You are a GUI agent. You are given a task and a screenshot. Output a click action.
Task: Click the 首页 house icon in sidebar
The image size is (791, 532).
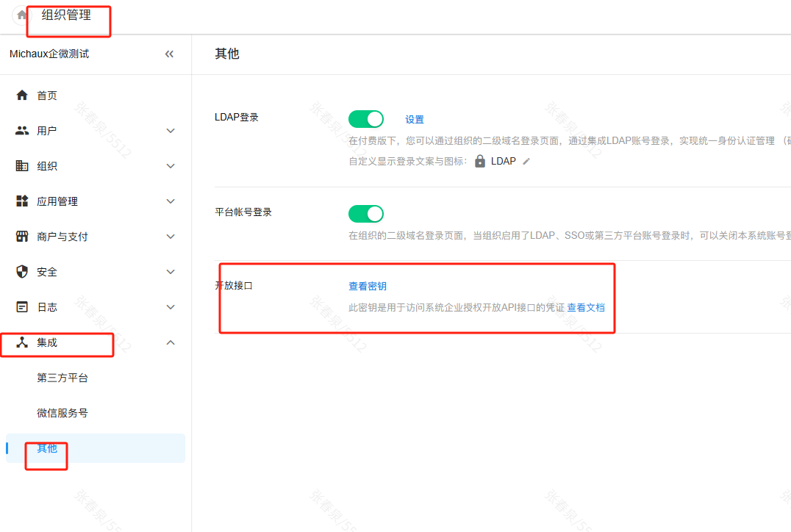(22, 96)
